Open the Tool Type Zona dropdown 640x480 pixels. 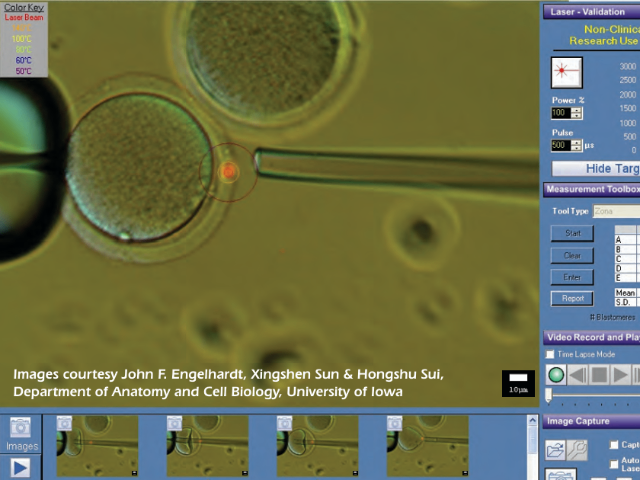click(x=616, y=211)
